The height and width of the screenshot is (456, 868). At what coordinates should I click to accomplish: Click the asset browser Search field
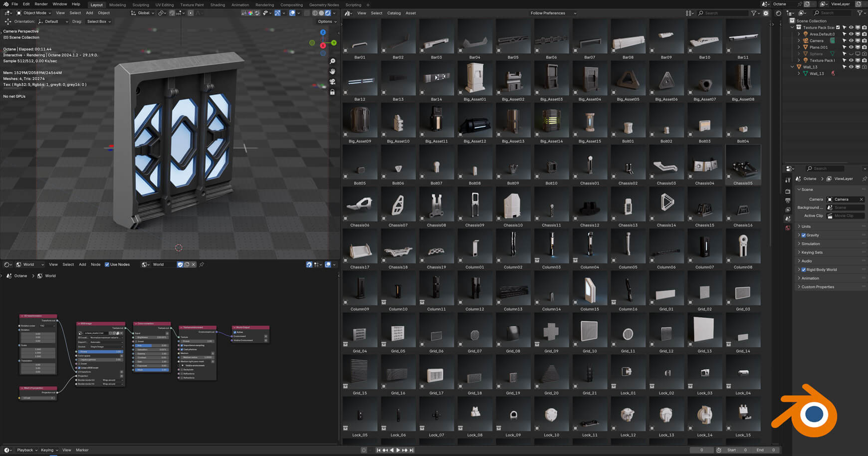point(722,13)
